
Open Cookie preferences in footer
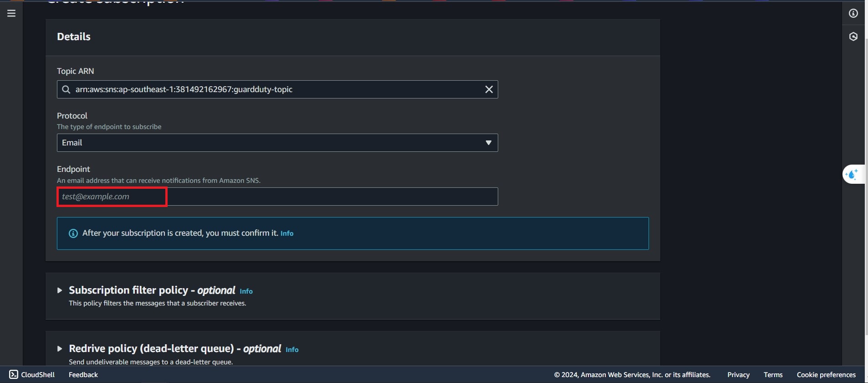[x=826, y=374]
